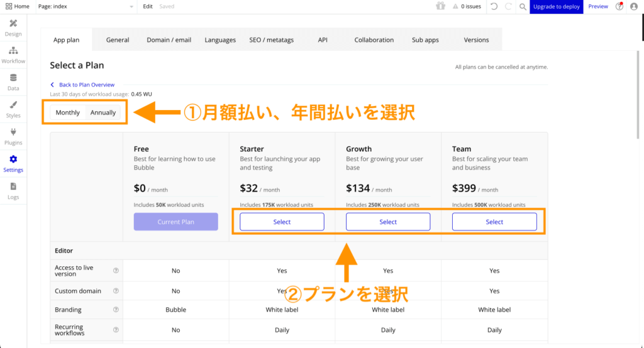Click the search magnifier icon
The height and width of the screenshot is (348, 644).
coord(523,6)
